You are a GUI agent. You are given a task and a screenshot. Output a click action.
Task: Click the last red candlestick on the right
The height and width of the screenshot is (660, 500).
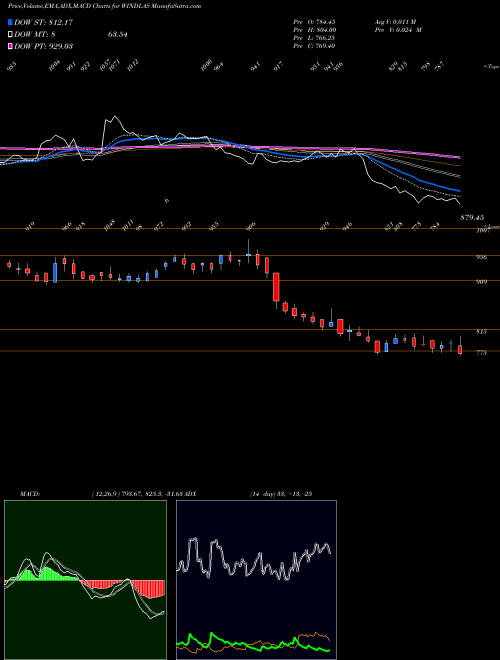[460, 349]
